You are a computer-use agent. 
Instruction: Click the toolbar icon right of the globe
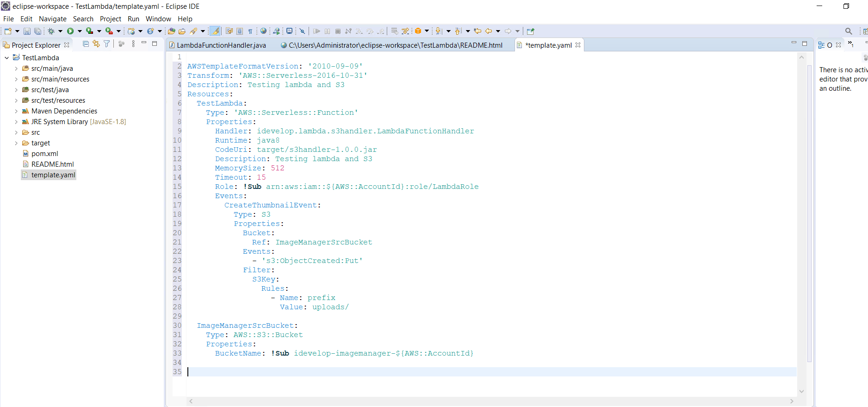(x=276, y=31)
